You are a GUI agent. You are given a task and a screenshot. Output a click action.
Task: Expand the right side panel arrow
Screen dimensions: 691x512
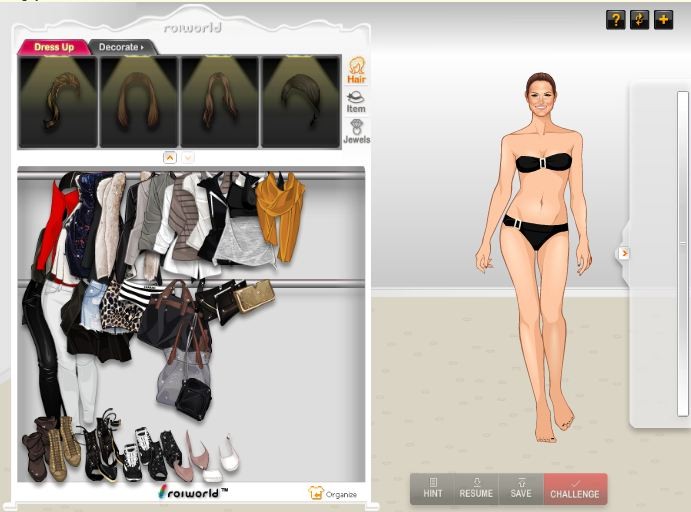coord(624,253)
